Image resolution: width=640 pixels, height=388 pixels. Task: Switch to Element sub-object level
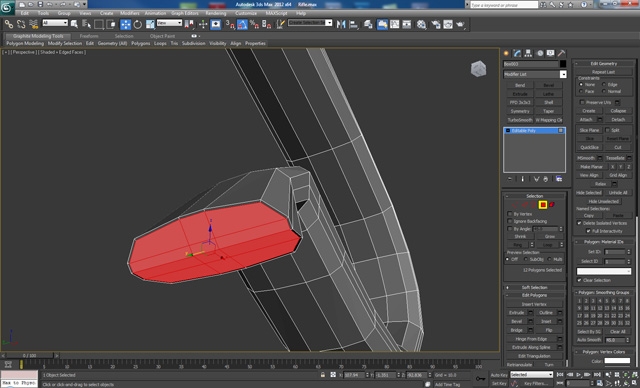552,205
